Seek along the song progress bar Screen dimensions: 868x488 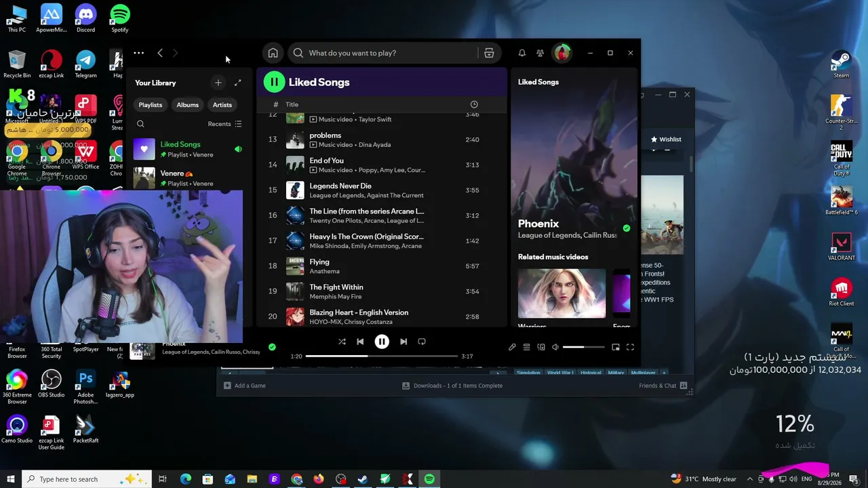382,357
